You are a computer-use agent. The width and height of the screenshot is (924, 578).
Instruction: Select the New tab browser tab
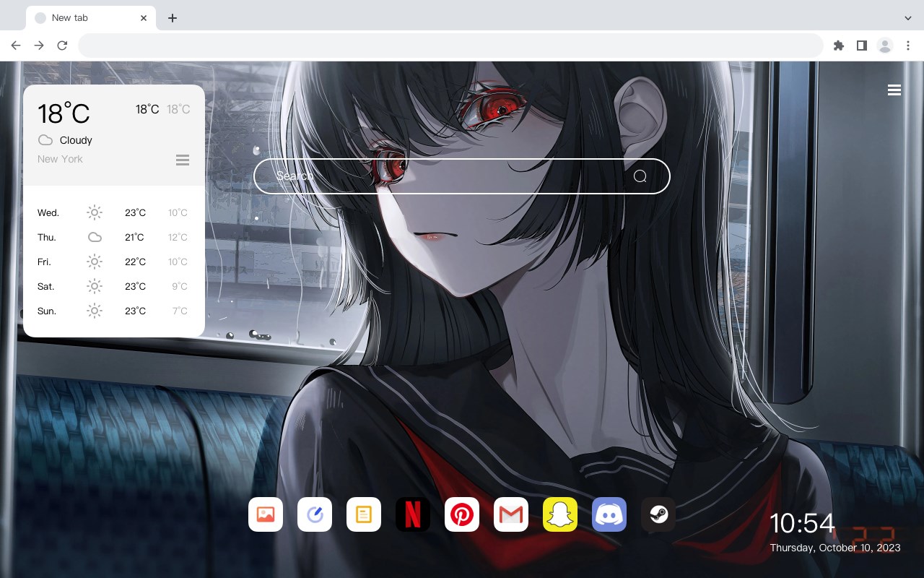tap(91, 18)
